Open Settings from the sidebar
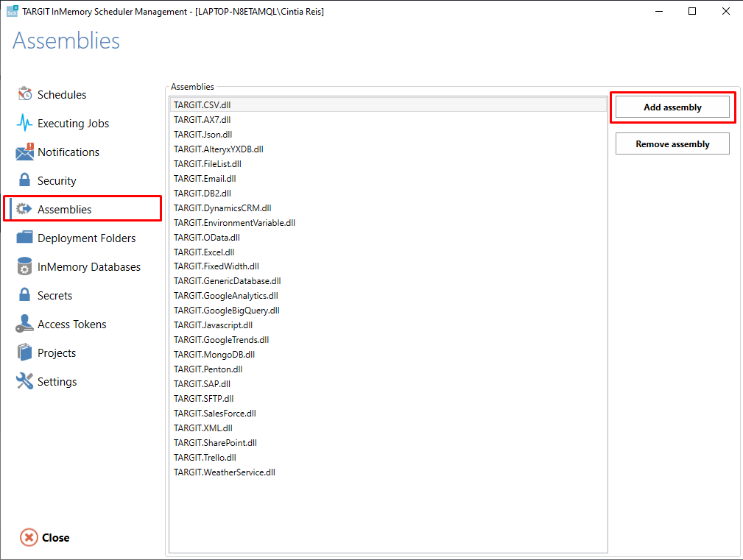Viewport: 743px width, 560px height. [57, 381]
